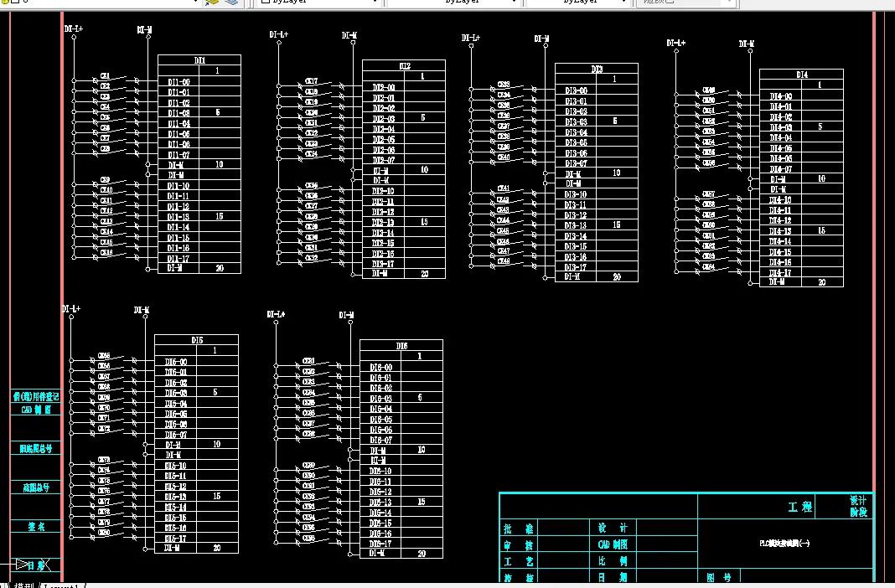895x588 pixels.
Task: Click terminal label DI3-00
Action: [x=576, y=90]
